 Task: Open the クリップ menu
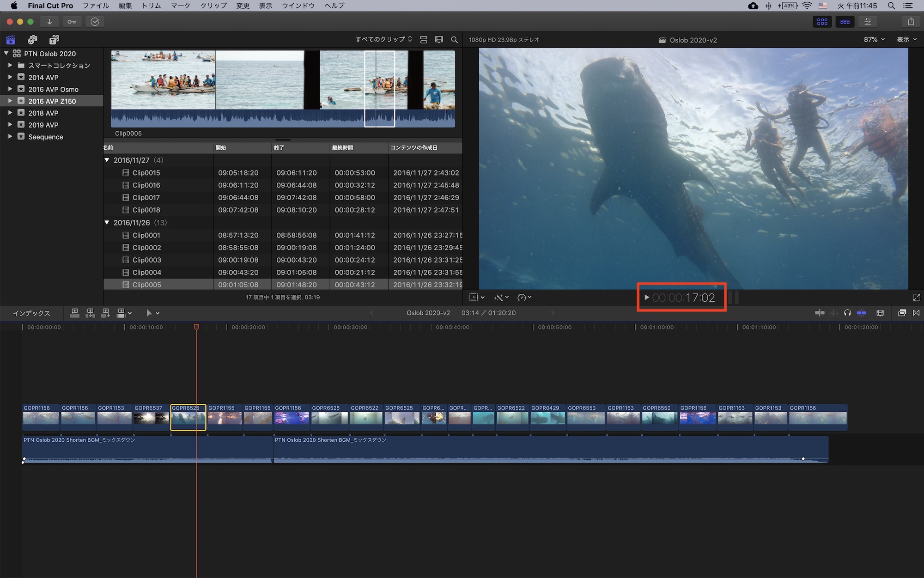click(213, 6)
